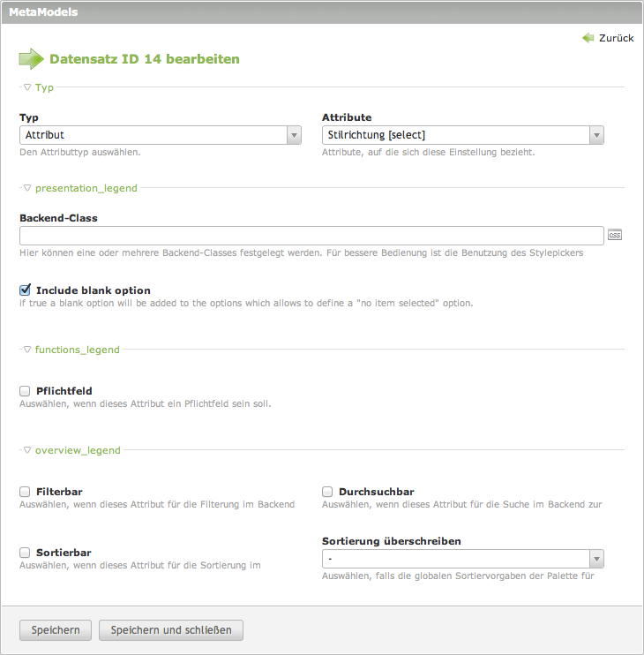Image resolution: width=644 pixels, height=655 pixels.
Task: Uncheck the Include blank option checkbox
Action: point(26,290)
